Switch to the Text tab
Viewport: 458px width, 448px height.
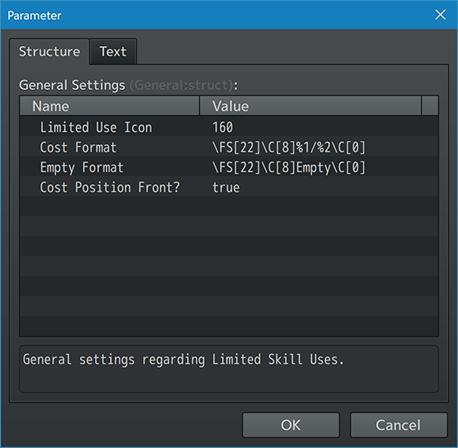click(x=113, y=52)
